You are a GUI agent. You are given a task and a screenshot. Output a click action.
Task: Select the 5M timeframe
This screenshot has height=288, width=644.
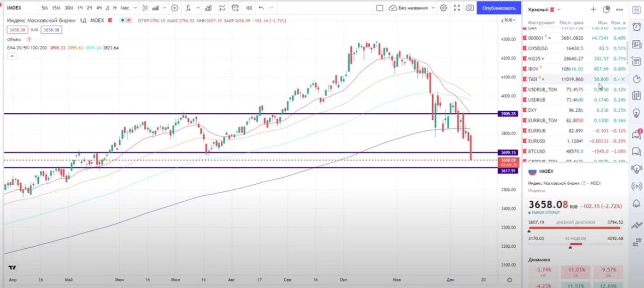pos(45,8)
